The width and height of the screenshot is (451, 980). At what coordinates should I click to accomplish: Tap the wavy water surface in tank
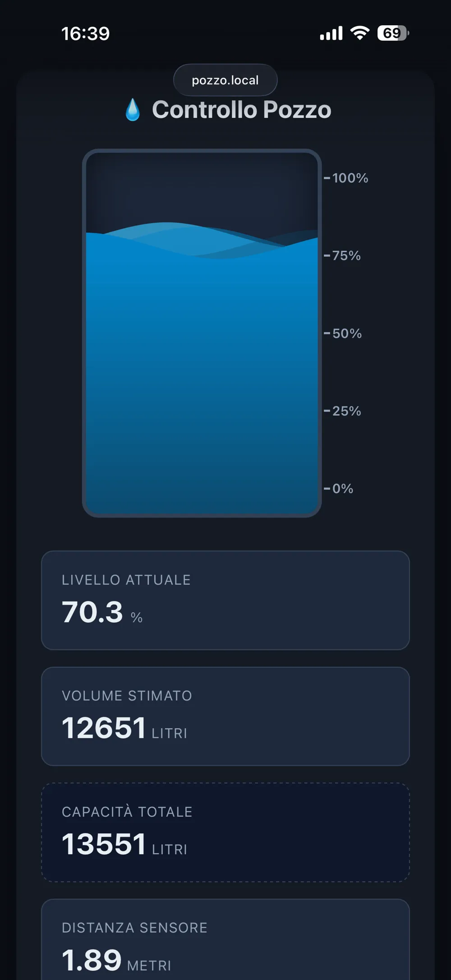[202, 240]
